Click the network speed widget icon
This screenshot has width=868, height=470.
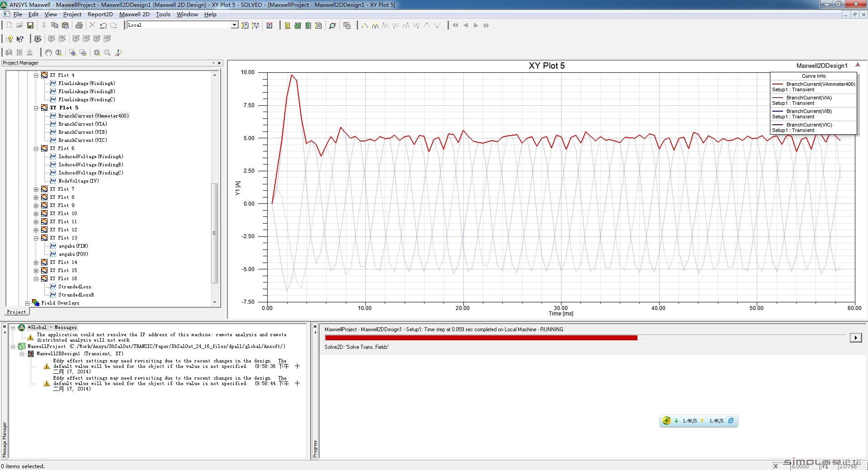666,421
